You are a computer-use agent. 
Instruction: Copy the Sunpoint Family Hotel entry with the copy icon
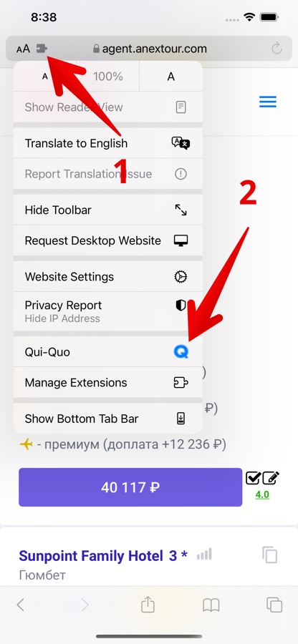pos(270,555)
